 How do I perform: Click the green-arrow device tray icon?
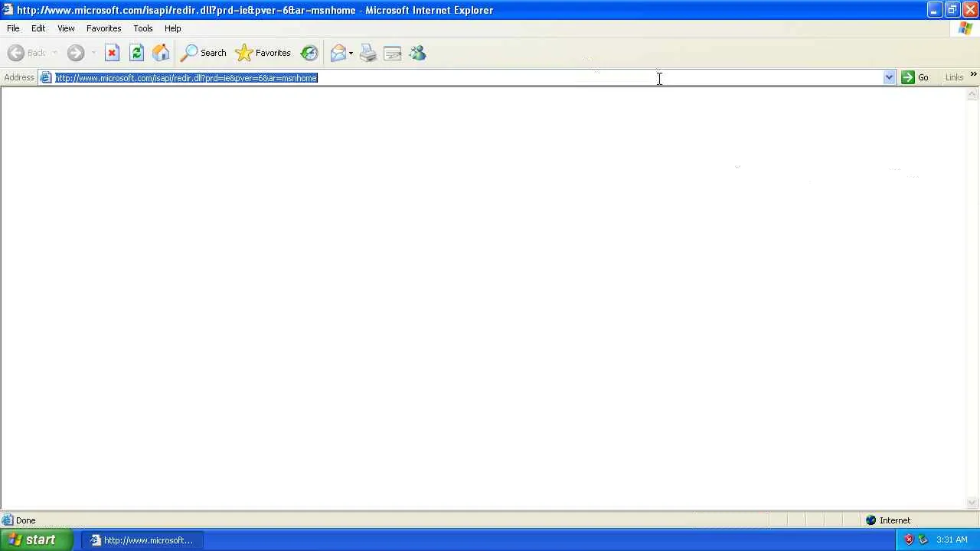coord(923,540)
